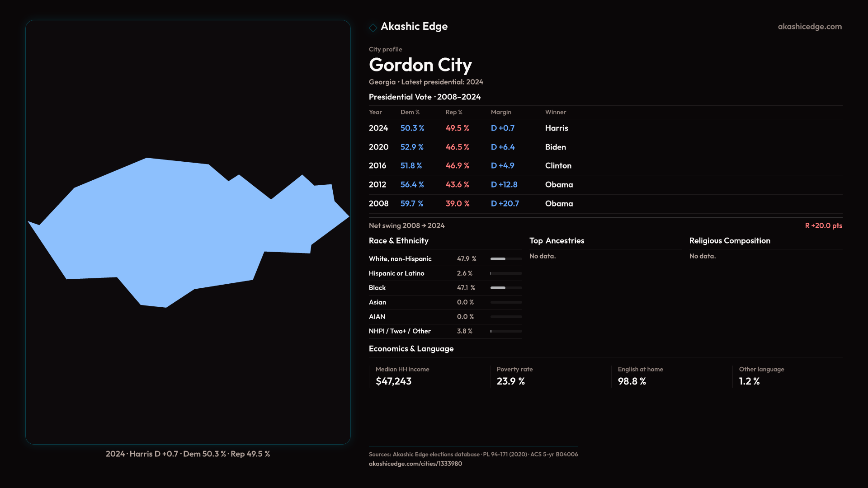Click the English at home 98.8 % stat
The height and width of the screenshot is (488, 868).
point(632,381)
